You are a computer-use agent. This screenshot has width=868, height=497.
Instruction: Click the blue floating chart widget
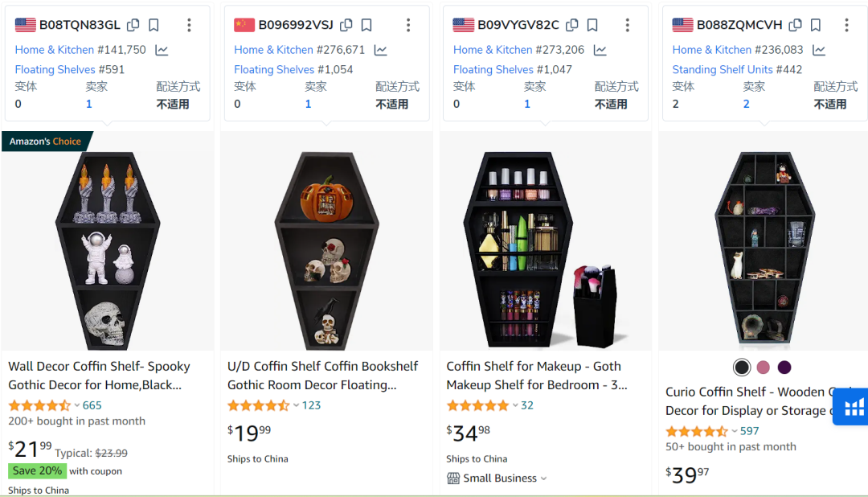[x=853, y=406]
